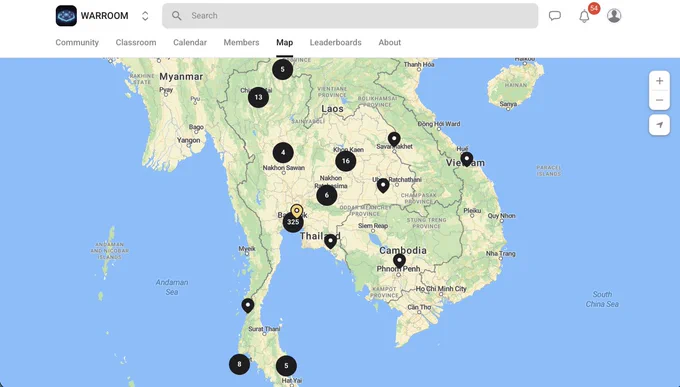Click the Quy Nhon city label
This screenshot has height=387, width=680.
pyautogui.click(x=502, y=216)
